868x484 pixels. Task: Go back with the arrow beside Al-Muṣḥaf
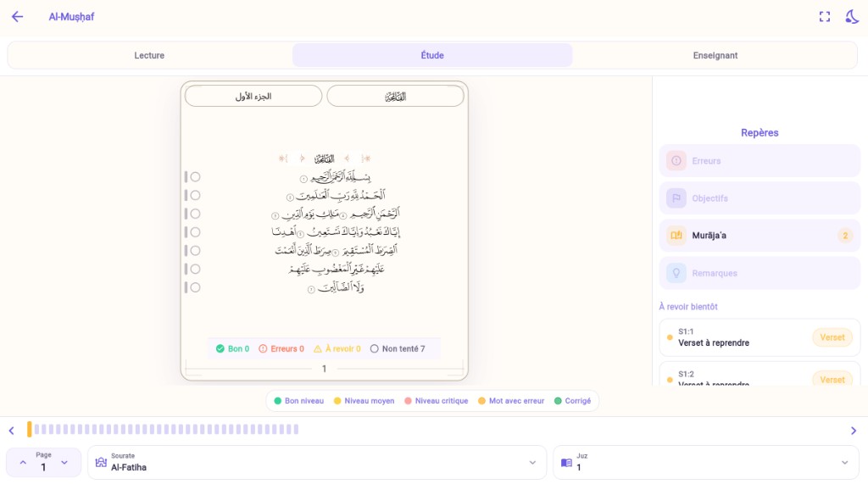17,17
